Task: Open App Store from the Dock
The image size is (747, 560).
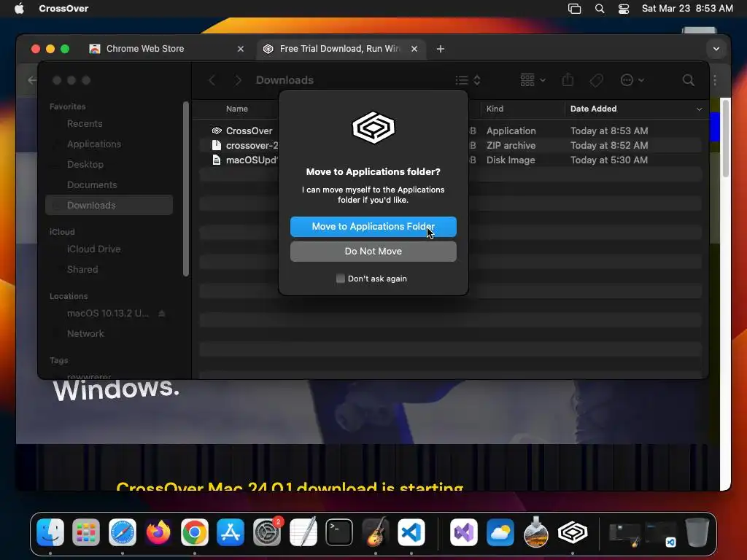Action: [231, 532]
